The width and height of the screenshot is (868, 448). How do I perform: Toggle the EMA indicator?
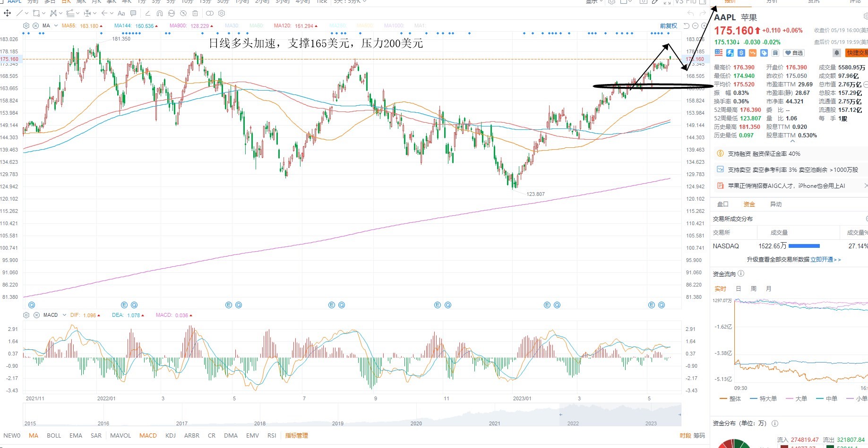pos(76,436)
